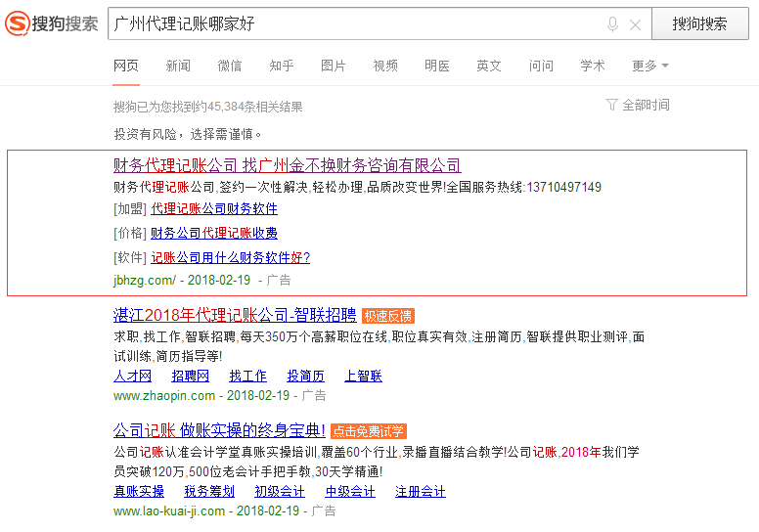Screen dimensions: 759x532
Task: Click the orange 极速反馈 badge
Action: [x=388, y=316]
